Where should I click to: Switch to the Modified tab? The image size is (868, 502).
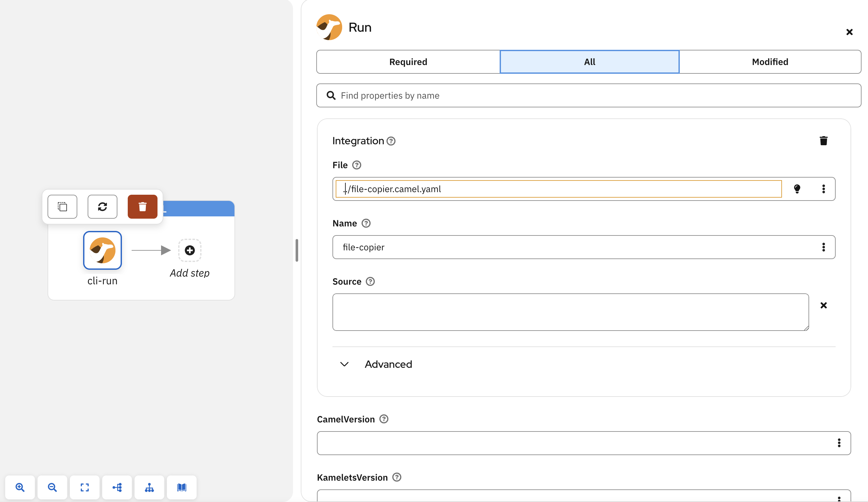(770, 62)
